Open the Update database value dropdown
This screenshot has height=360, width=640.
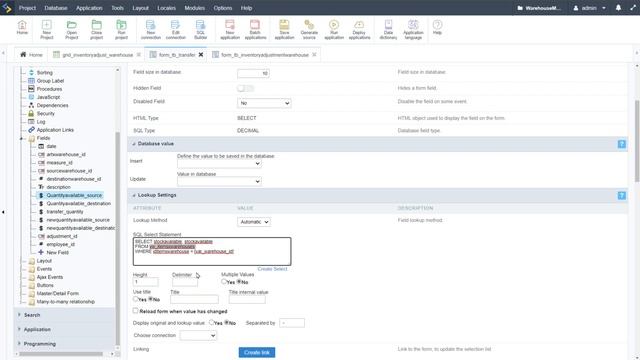[219, 181]
